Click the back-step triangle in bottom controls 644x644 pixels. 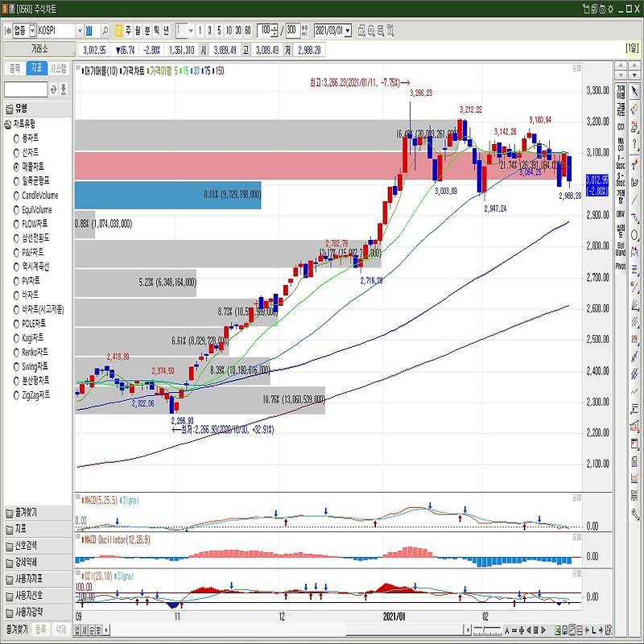point(529,630)
